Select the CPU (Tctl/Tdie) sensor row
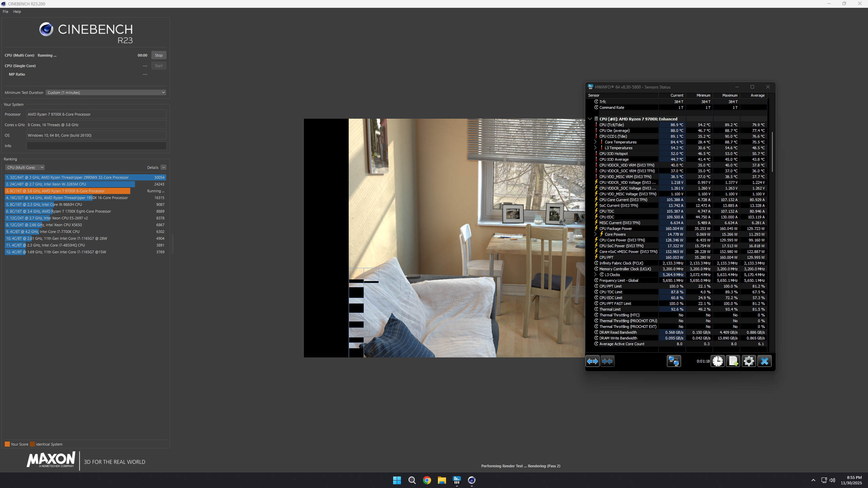 click(x=677, y=125)
